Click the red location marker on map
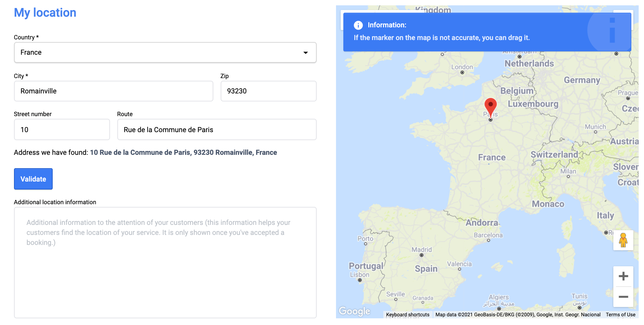Screen dimensions: 644x325 [490, 106]
